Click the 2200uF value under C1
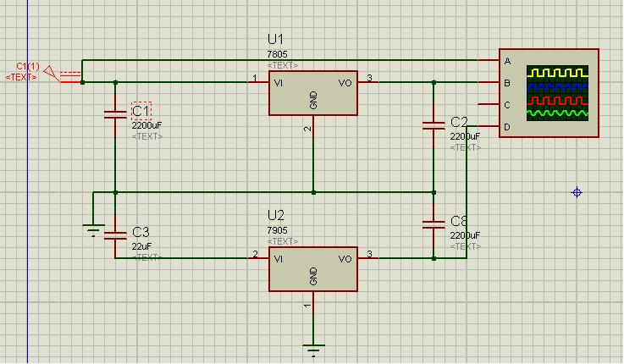The height and width of the screenshot is (364, 624). click(x=146, y=125)
